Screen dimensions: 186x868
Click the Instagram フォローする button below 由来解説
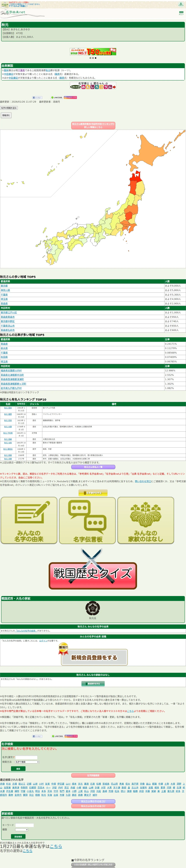click(71, 97)
